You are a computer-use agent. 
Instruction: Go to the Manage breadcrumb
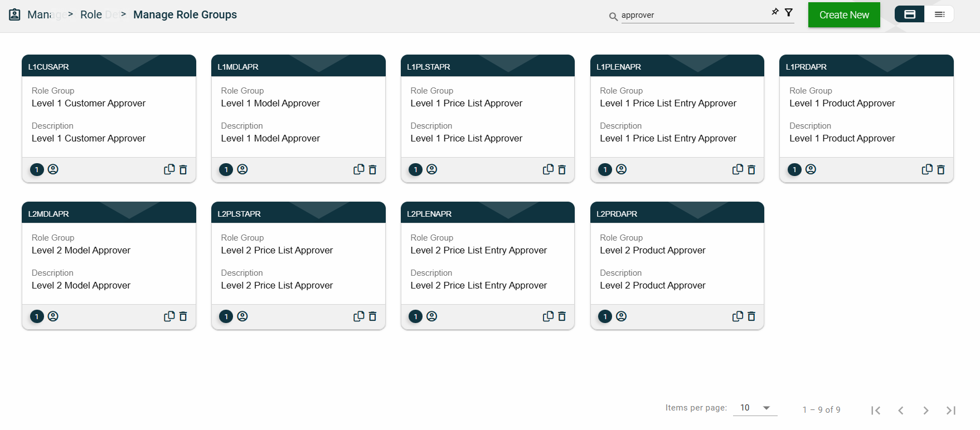coord(39,14)
